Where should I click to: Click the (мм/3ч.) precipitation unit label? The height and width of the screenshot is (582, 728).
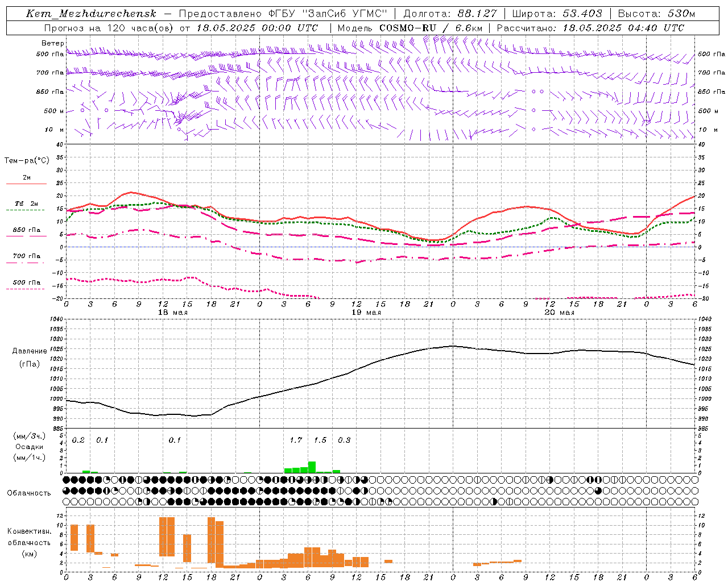point(30,436)
